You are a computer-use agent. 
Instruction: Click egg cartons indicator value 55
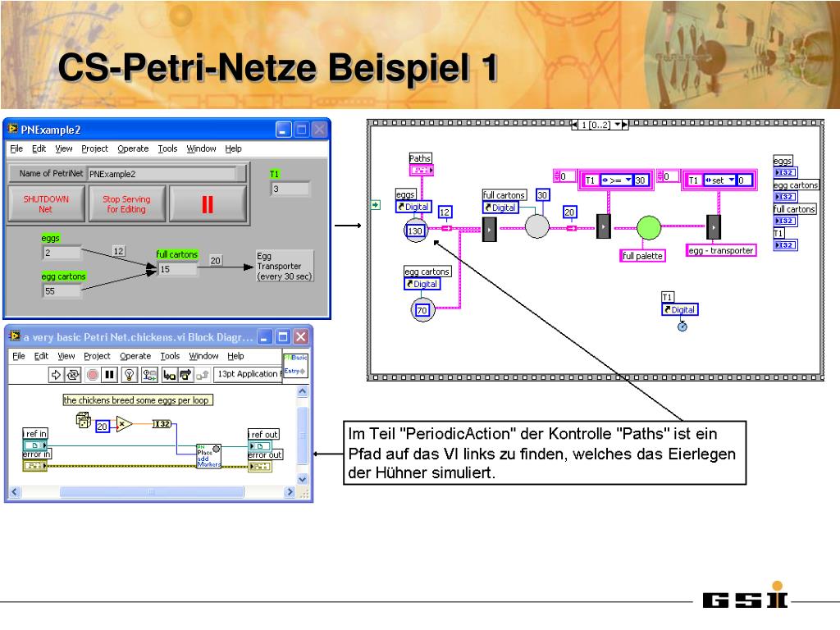[x=62, y=291]
